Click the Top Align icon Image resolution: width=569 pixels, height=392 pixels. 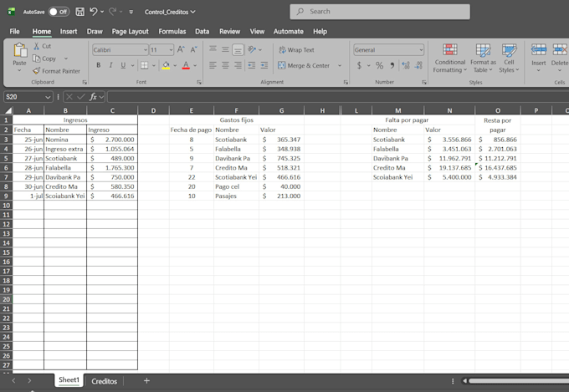click(213, 49)
